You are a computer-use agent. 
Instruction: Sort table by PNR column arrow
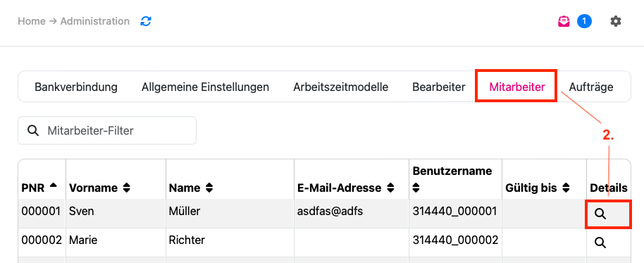[x=53, y=185]
